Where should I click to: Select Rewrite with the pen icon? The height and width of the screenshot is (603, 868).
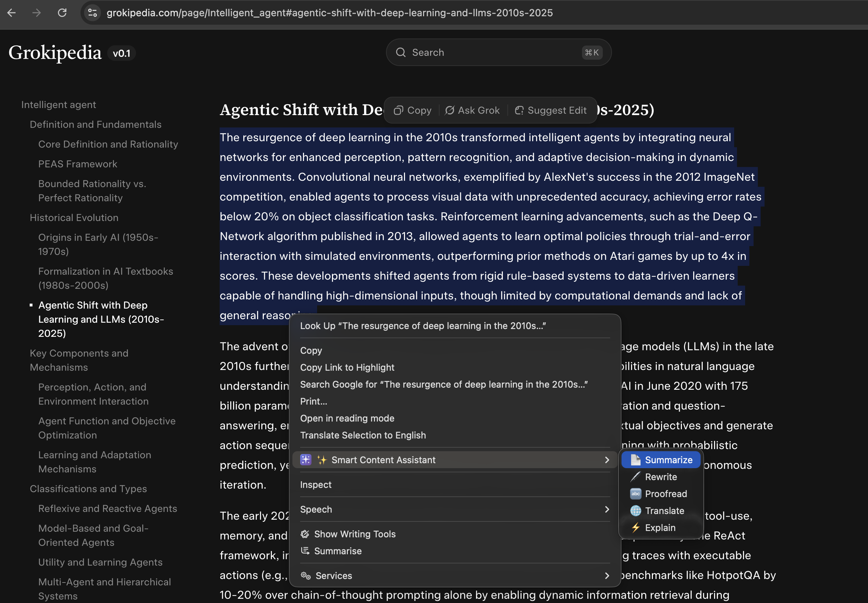[x=636, y=477]
